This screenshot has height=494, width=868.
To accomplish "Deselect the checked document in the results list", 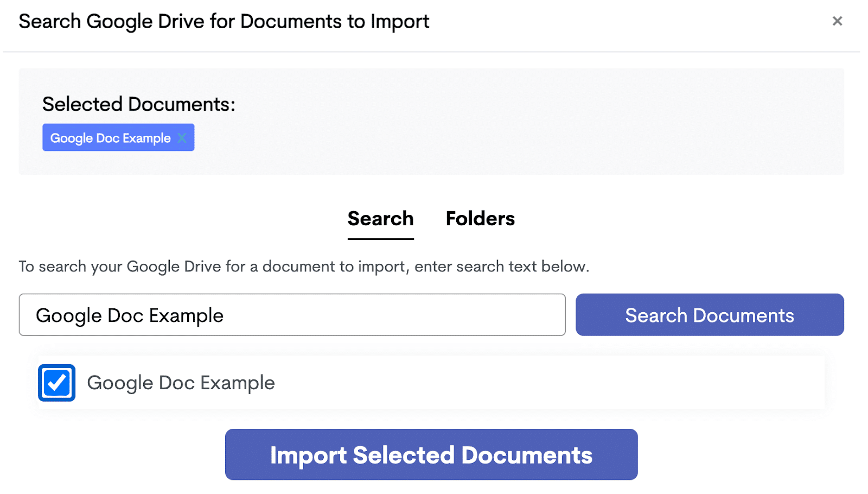I will [x=56, y=383].
